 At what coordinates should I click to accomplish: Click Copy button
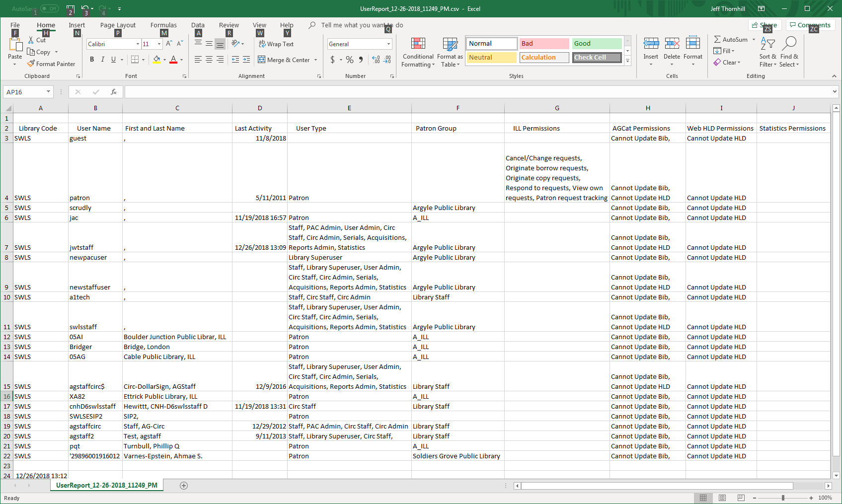(39, 52)
